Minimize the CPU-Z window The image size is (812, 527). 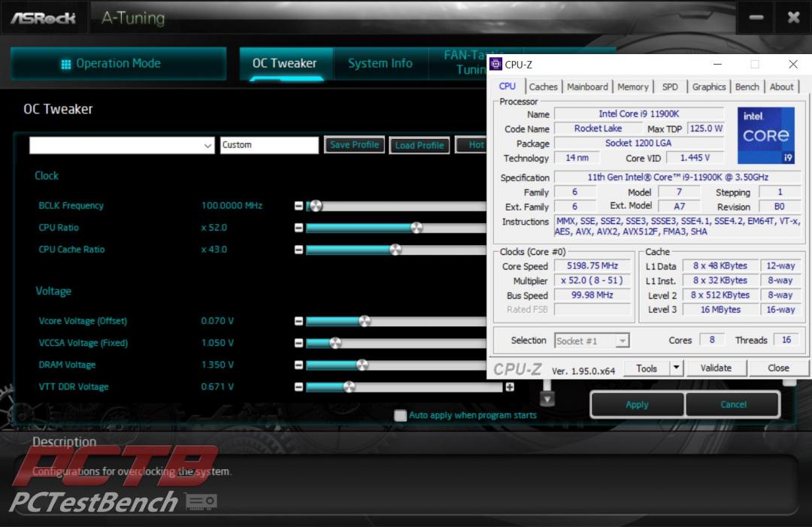tap(718, 64)
